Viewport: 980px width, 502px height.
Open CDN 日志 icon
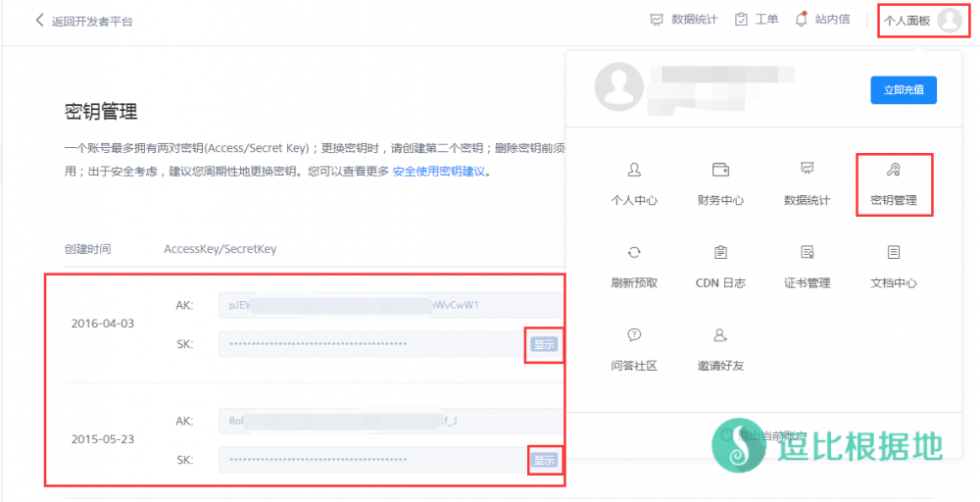tap(720, 253)
